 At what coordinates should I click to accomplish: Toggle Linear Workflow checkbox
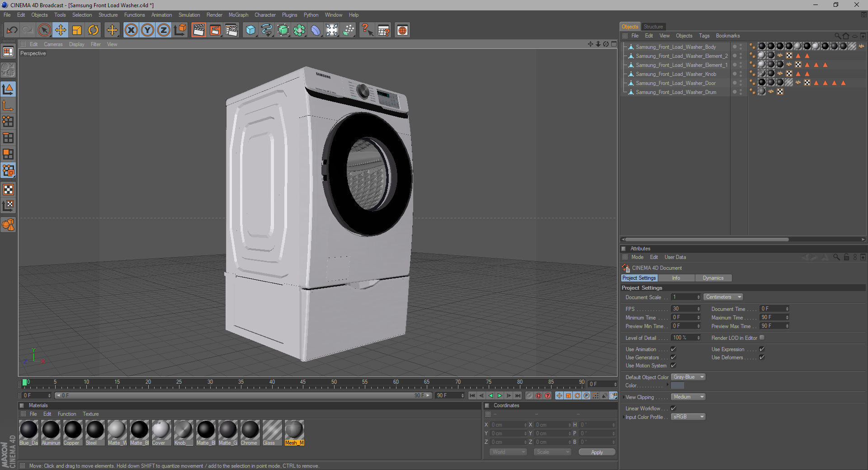coord(673,409)
